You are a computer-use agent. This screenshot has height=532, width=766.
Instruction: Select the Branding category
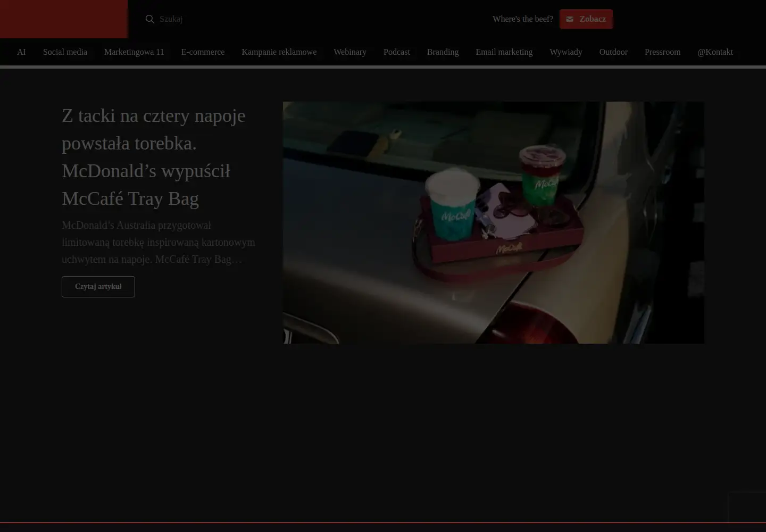tap(443, 52)
